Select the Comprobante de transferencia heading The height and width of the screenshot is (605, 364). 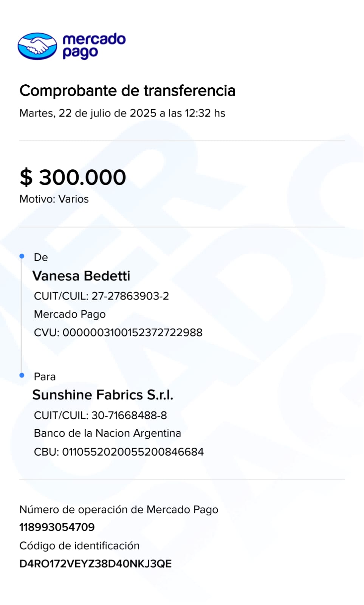point(127,91)
